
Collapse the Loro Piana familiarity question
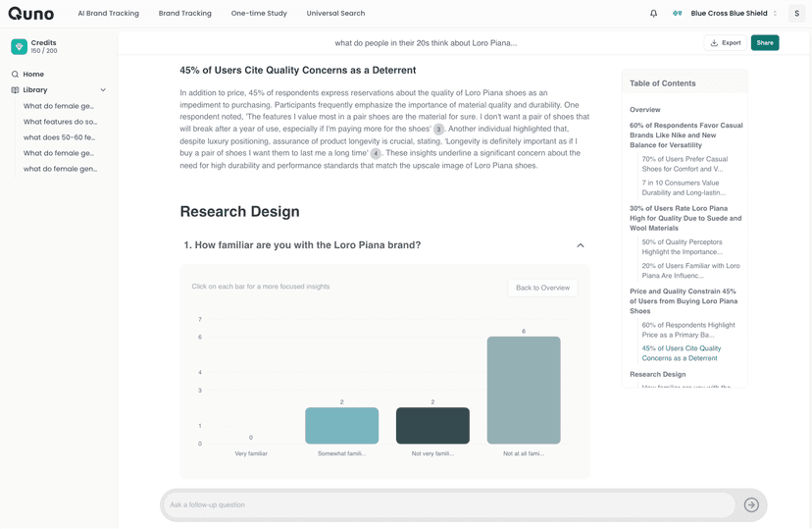580,245
